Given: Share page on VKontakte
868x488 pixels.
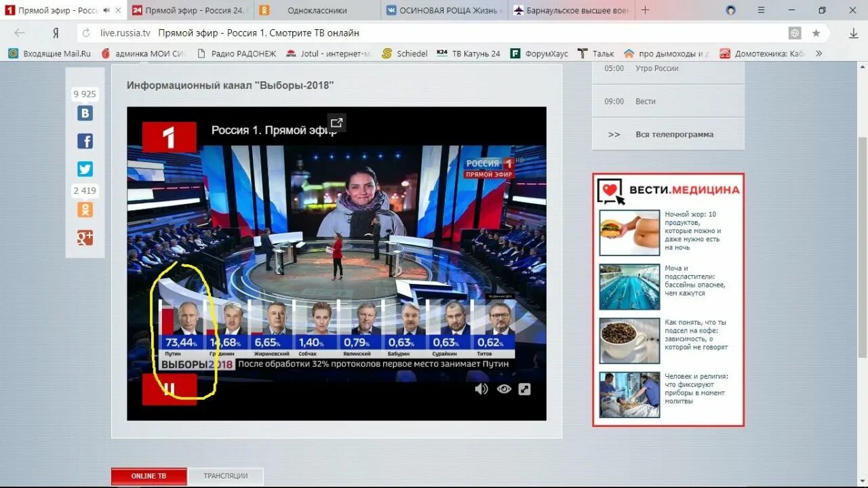Looking at the screenshot, I should pos(85,113).
